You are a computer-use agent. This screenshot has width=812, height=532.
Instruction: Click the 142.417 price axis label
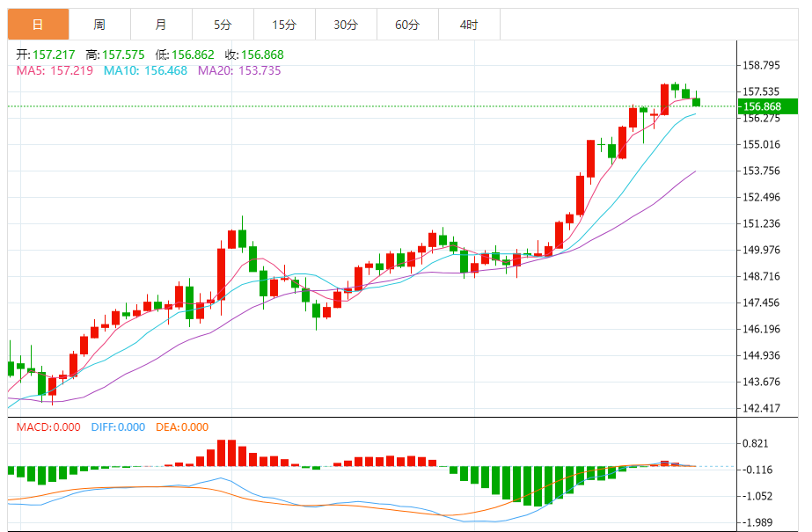761,408
